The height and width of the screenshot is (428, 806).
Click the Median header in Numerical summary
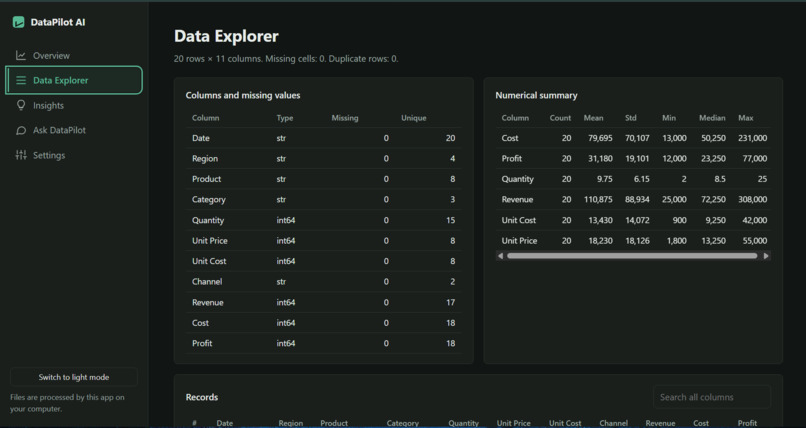click(x=712, y=118)
